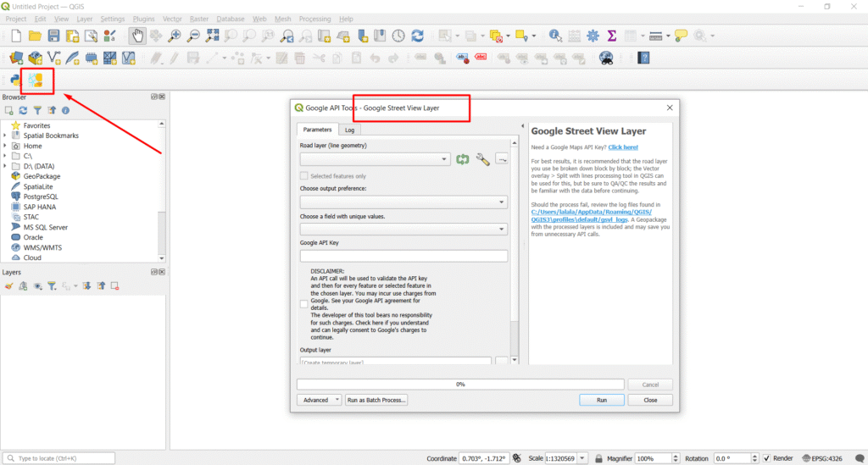Open the Help Contents book icon
Viewport: 868px width, 465px height.
pyautogui.click(x=643, y=58)
